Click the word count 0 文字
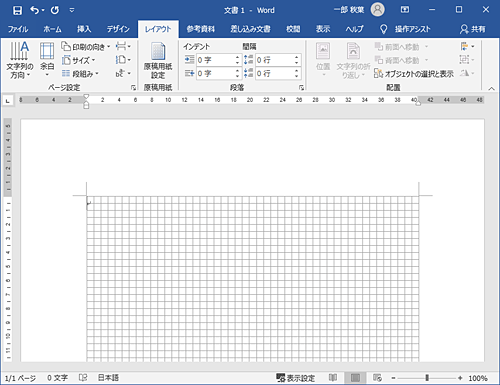The width and height of the screenshot is (500, 385). tap(57, 378)
